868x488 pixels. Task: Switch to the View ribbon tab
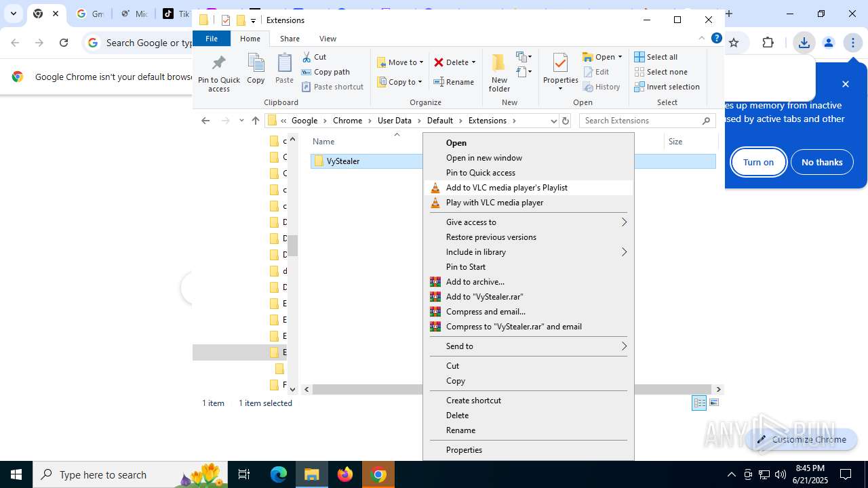tap(328, 39)
